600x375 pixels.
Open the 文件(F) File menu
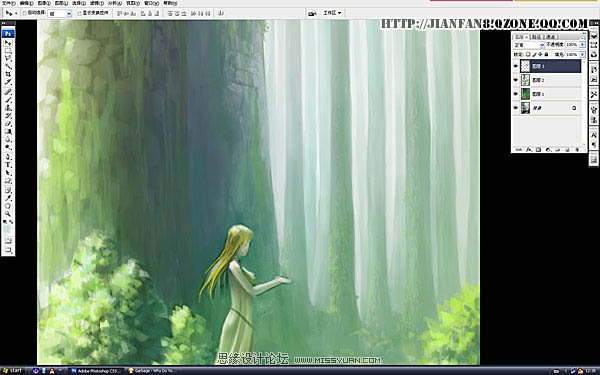pyautogui.click(x=9, y=3)
